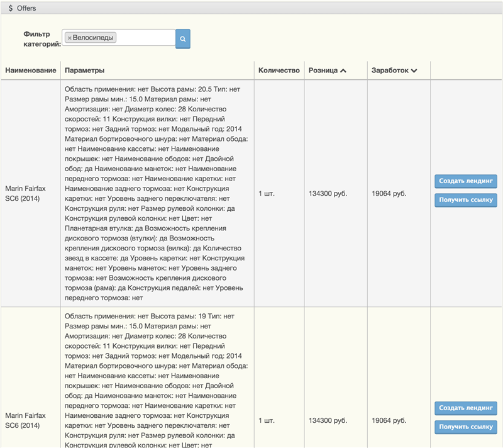
Task: Click the dollar icon in Offers header
Action: [11, 8]
